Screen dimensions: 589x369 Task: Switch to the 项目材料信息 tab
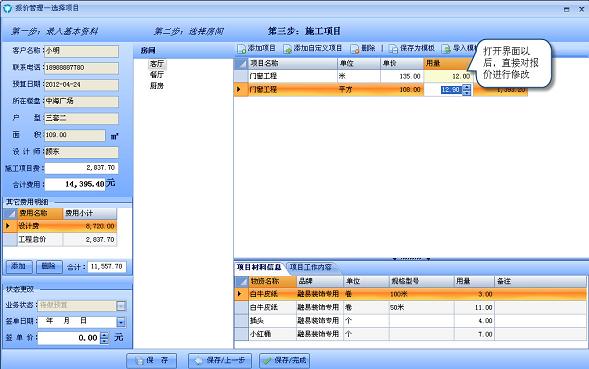point(259,267)
